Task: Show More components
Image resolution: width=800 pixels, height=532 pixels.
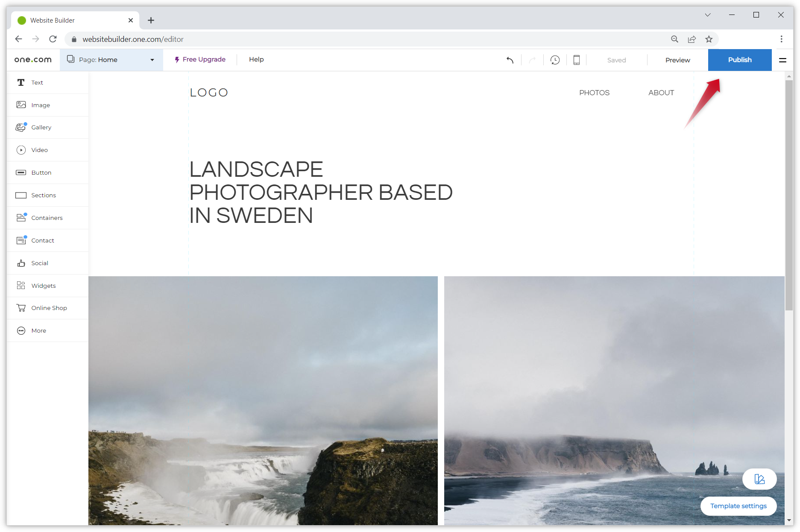Action: pos(47,330)
